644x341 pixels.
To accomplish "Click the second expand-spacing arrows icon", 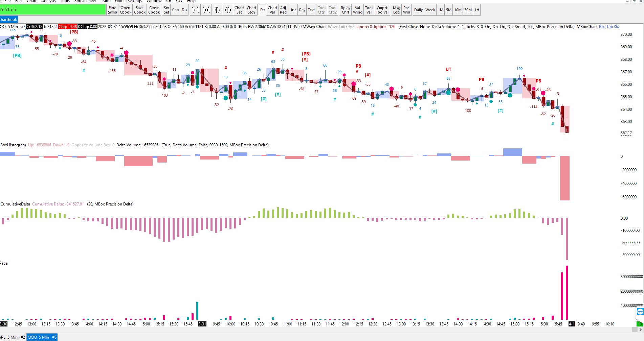I will [206, 10].
